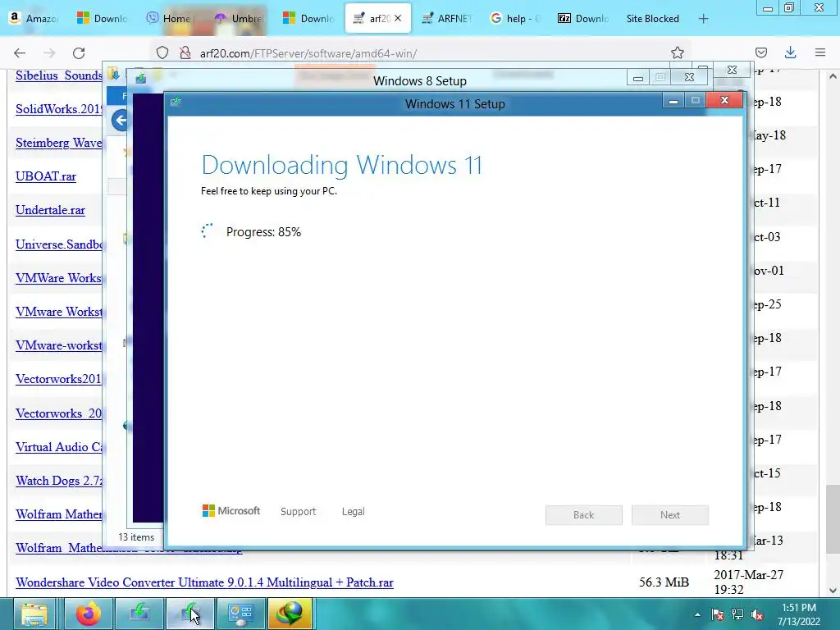This screenshot has width=840, height=630.
Task: Click the insecure connection lock icon
Action: [x=185, y=52]
